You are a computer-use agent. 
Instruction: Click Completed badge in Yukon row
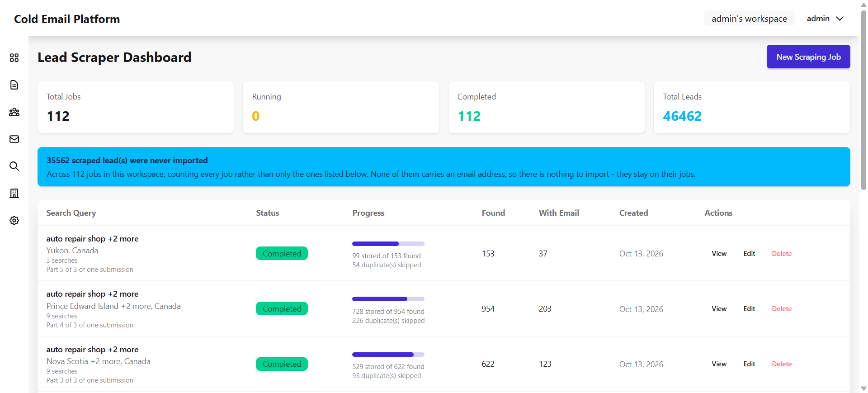[x=282, y=253]
